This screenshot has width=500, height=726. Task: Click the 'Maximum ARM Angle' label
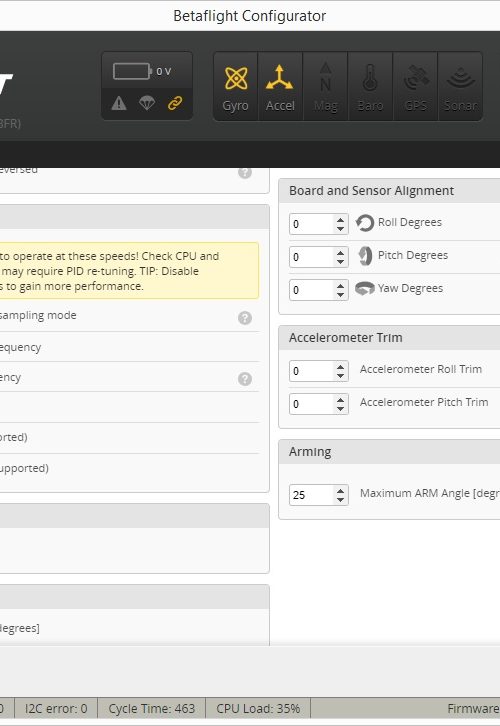(x=430, y=494)
